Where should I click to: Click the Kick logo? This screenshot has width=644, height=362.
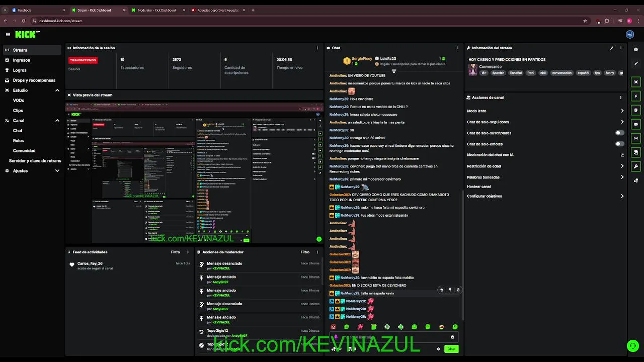pos(27,34)
